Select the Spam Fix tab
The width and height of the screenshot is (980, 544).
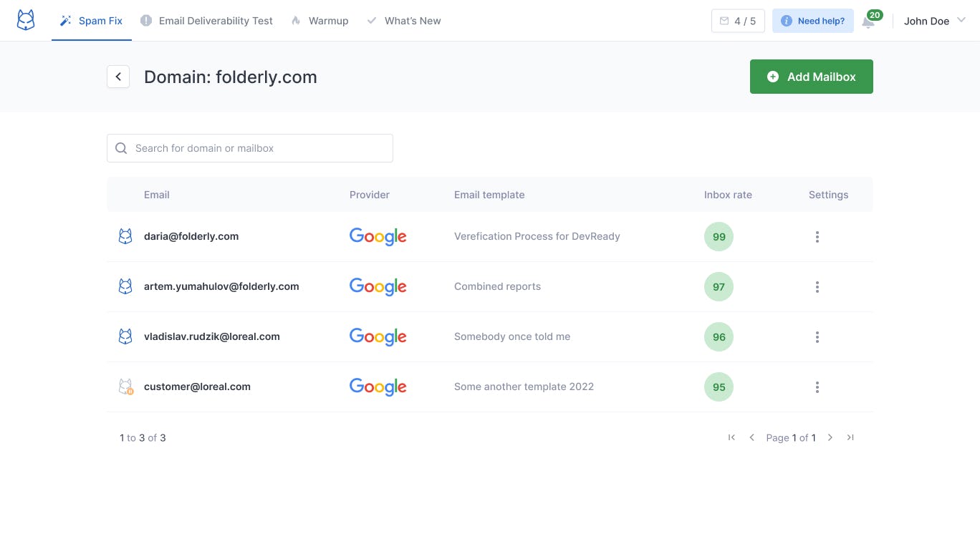pyautogui.click(x=91, y=21)
